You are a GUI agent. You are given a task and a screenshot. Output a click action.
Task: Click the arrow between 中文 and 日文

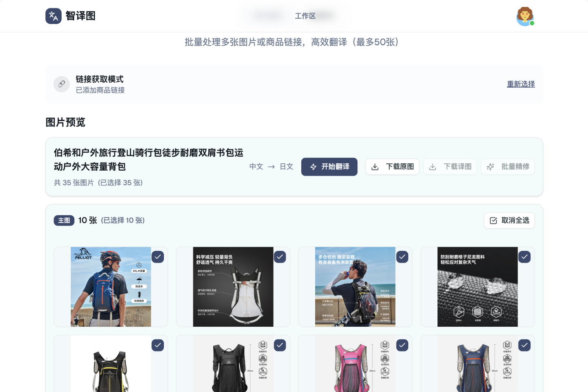(x=271, y=167)
